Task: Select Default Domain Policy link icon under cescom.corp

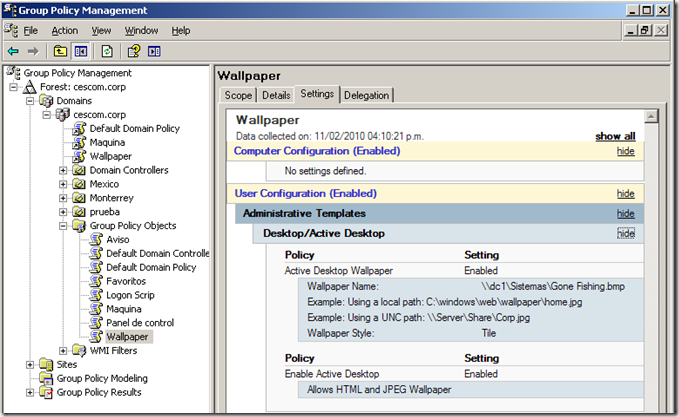Action: click(79, 129)
